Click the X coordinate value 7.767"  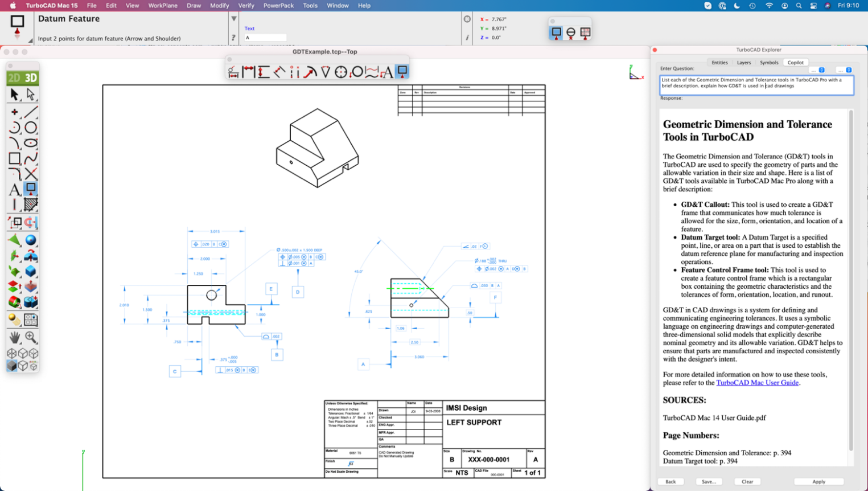pos(499,19)
